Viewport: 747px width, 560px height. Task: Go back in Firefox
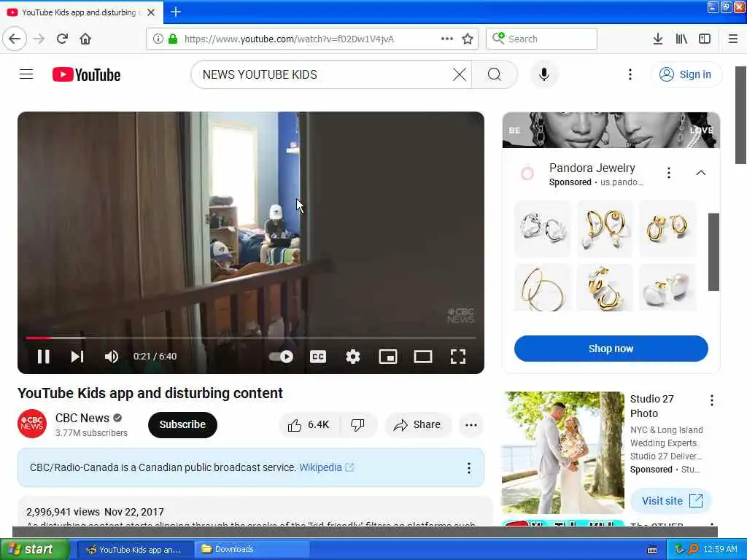15,39
